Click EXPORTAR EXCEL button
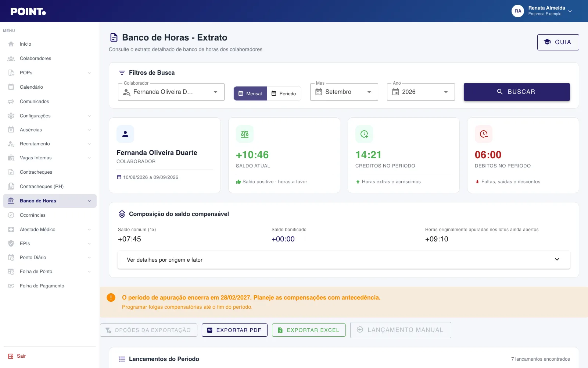Screen dimensions: 588x368 coord(309,330)
